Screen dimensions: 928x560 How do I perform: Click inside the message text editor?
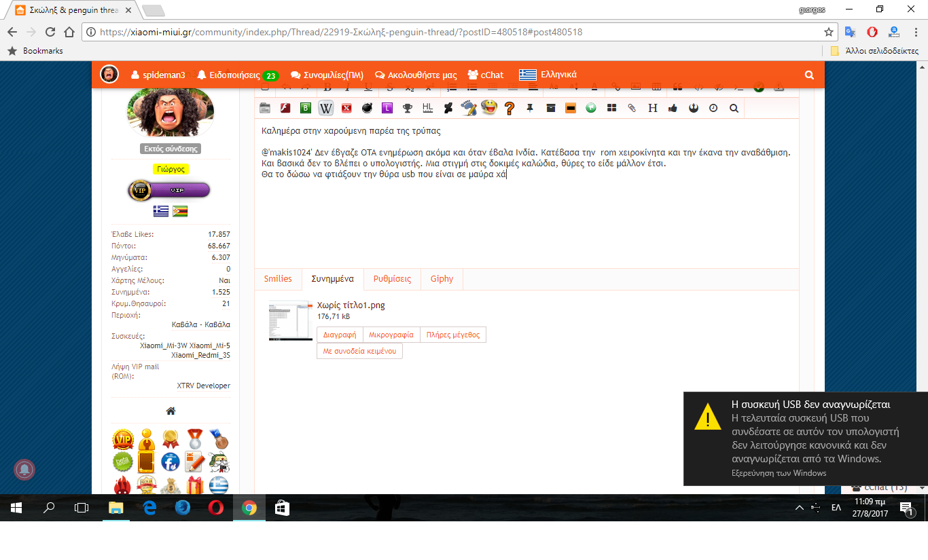point(527,193)
